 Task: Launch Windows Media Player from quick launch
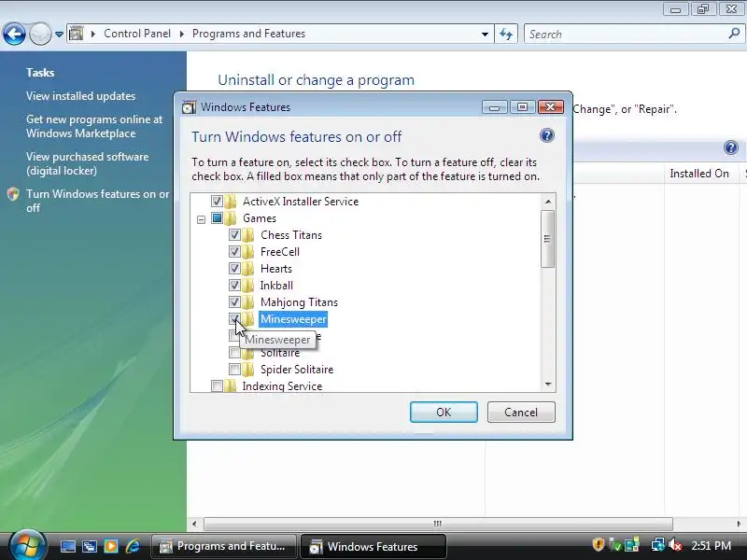[110, 546]
